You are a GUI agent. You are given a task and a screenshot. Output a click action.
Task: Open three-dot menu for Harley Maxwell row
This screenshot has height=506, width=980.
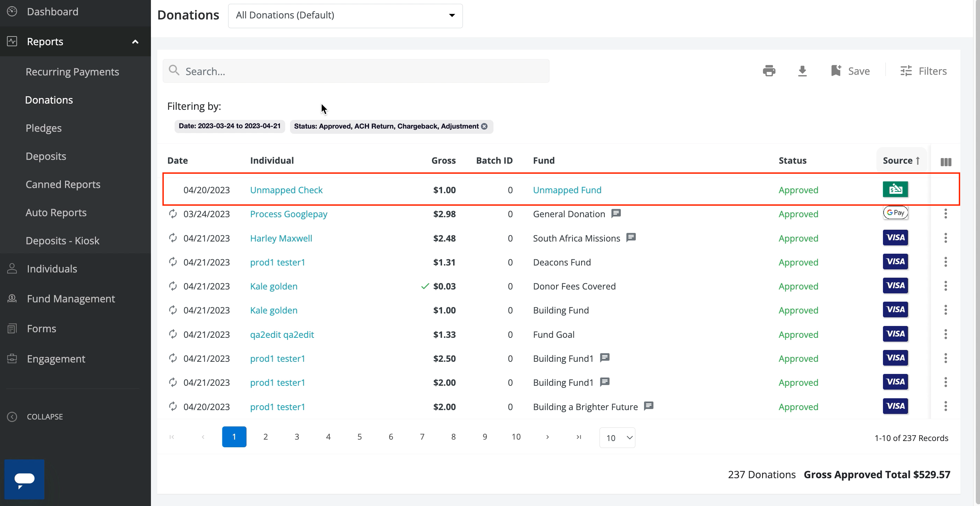(x=945, y=238)
